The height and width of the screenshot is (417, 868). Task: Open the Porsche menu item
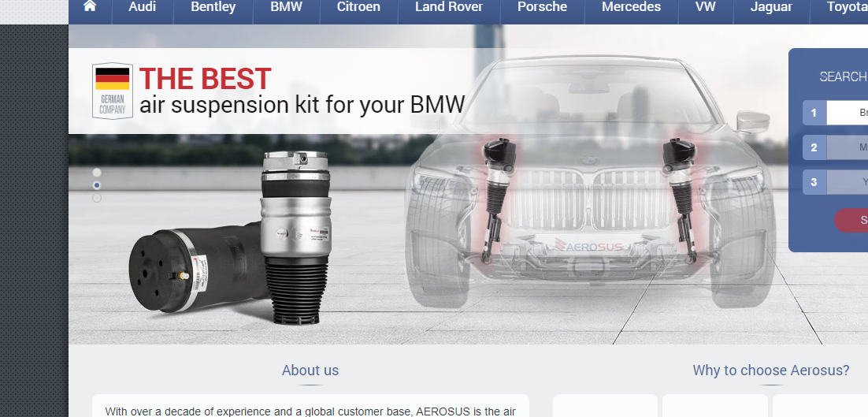543,7
